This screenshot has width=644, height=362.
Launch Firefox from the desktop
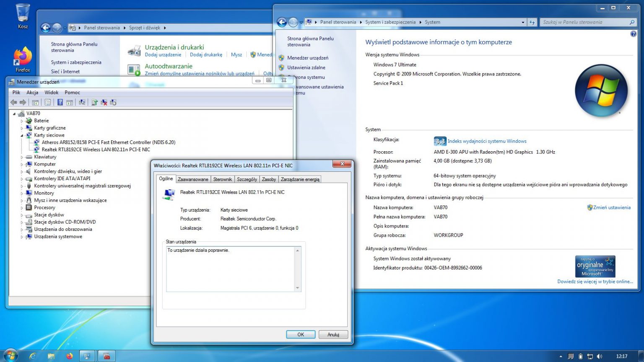point(22,57)
